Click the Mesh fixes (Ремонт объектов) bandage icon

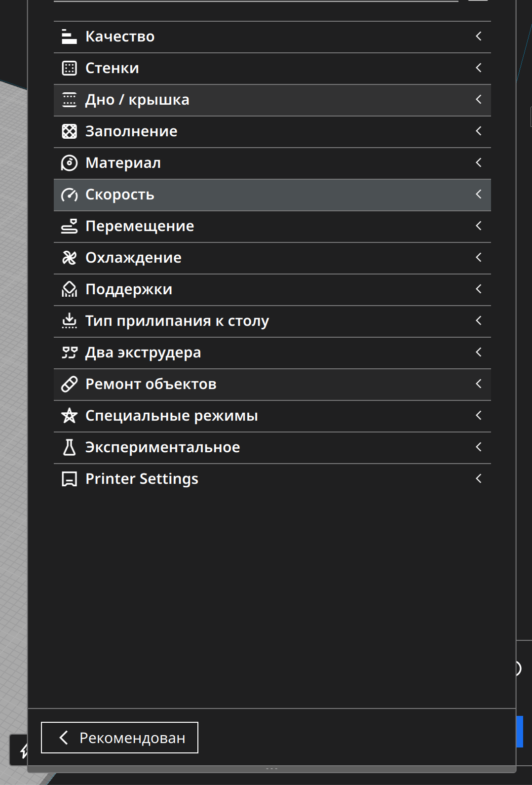pyautogui.click(x=69, y=384)
